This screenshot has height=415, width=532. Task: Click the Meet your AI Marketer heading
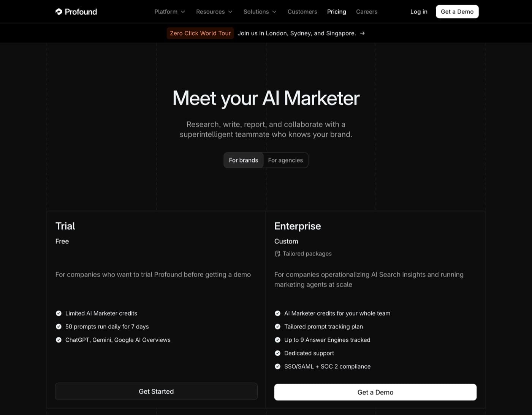(266, 98)
